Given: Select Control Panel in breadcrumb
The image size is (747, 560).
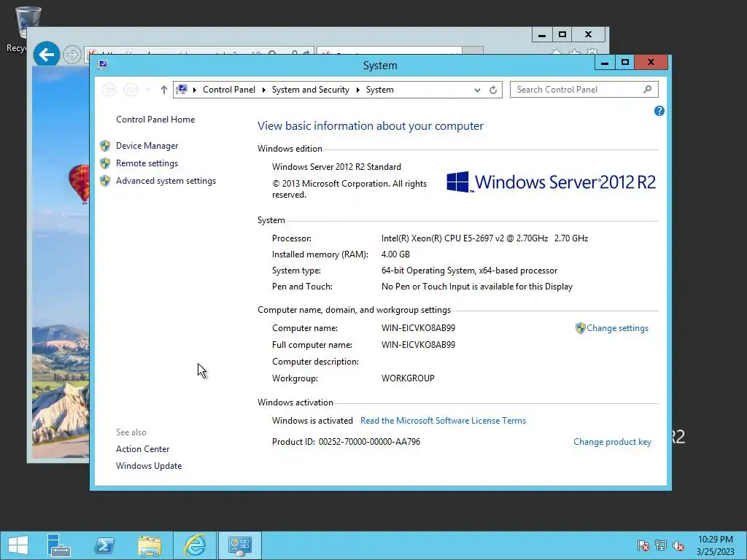Looking at the screenshot, I should pyautogui.click(x=229, y=90).
